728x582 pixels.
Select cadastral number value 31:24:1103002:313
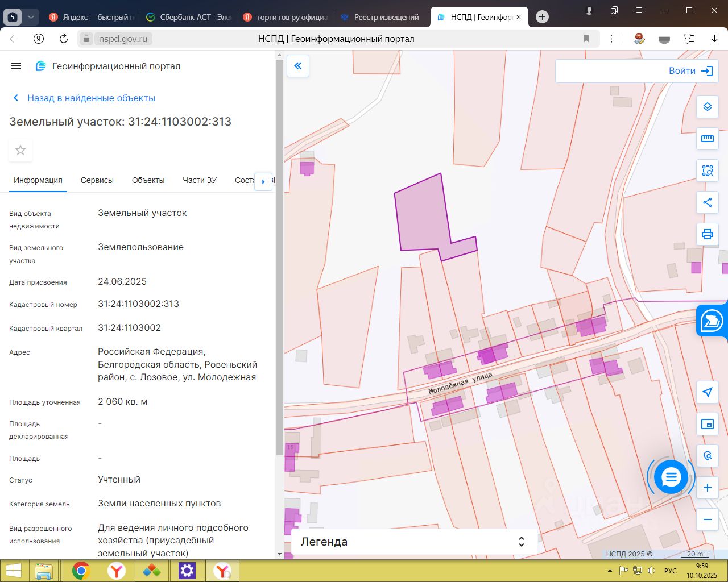coord(138,304)
